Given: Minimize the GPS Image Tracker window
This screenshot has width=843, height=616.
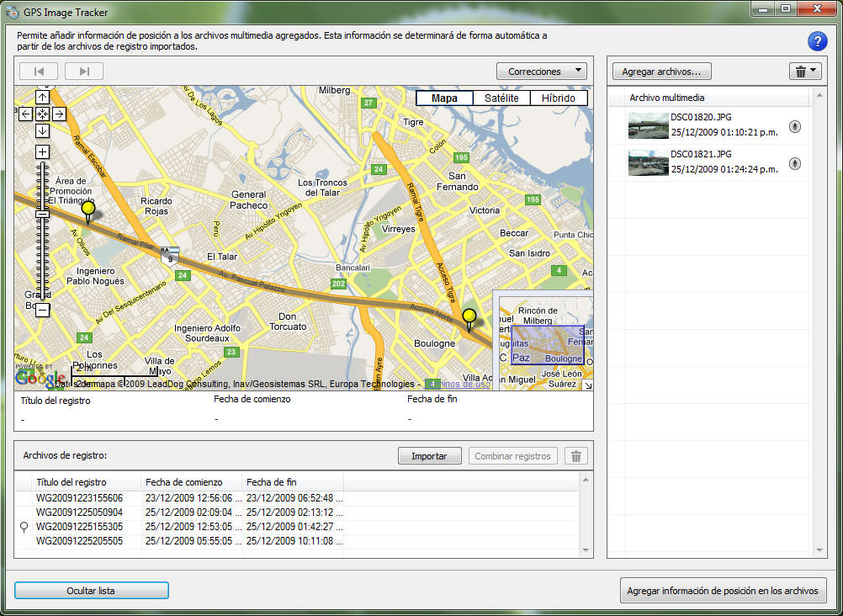Looking at the screenshot, I should (762, 8).
